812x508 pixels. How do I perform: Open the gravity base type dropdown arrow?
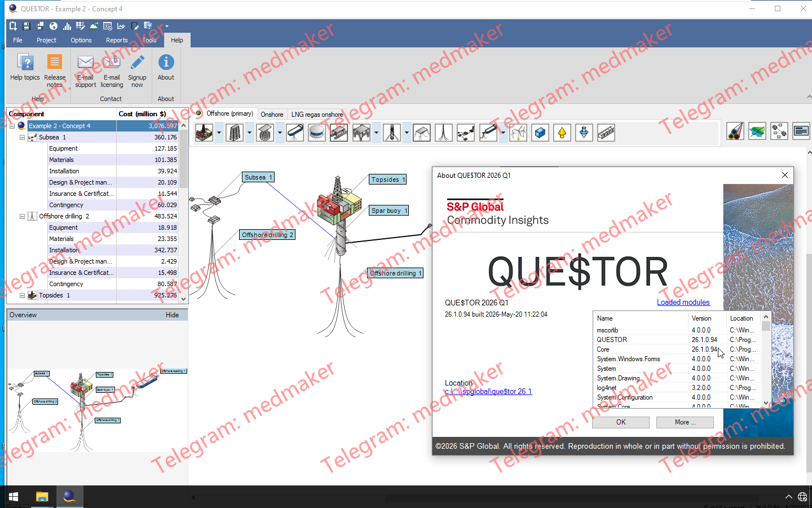coord(280,133)
